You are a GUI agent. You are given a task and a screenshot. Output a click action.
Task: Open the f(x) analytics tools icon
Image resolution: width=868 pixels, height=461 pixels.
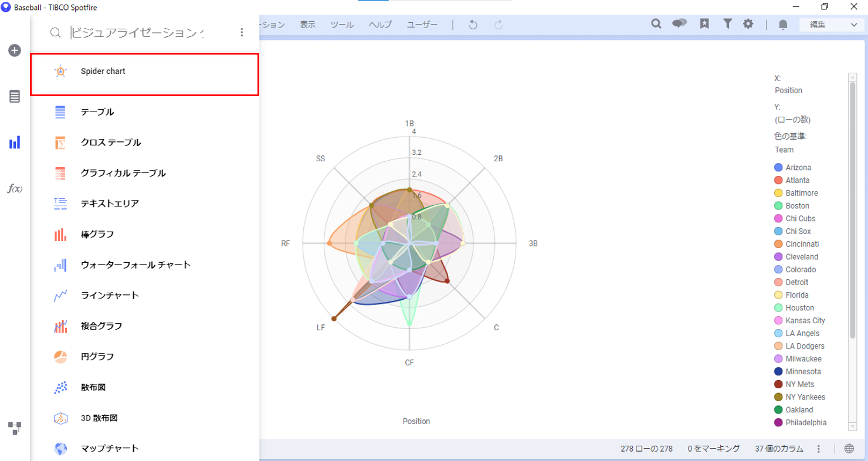pyautogui.click(x=15, y=188)
